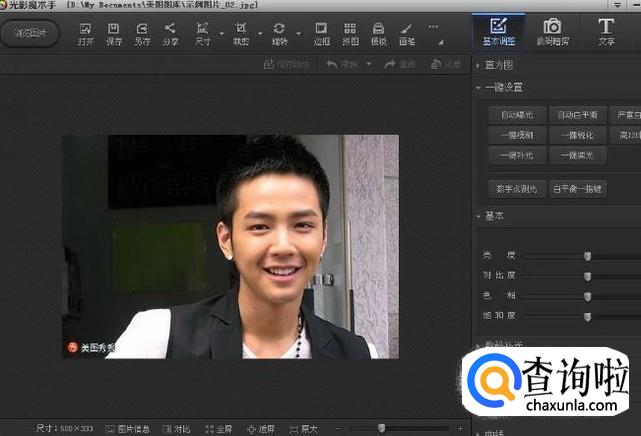The height and width of the screenshot is (436, 641).
Task: Toggle 全屏 (Fullscreen) mode
Action: (x=218, y=428)
